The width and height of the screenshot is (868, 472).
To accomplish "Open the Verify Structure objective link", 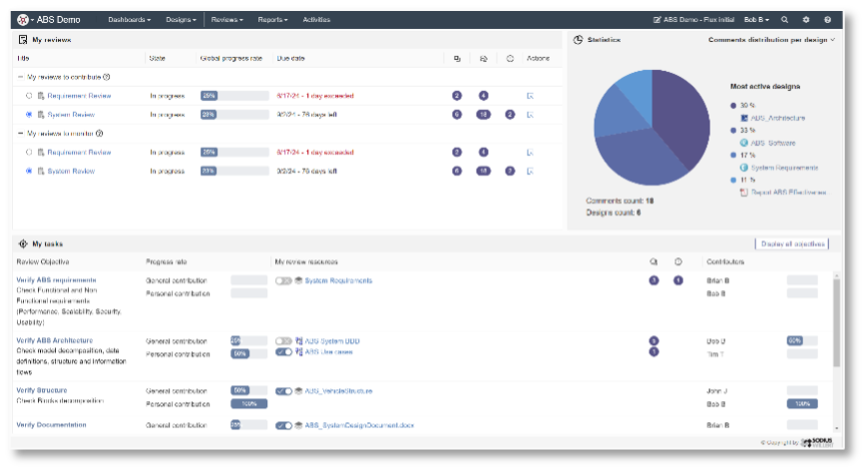I will (x=42, y=390).
